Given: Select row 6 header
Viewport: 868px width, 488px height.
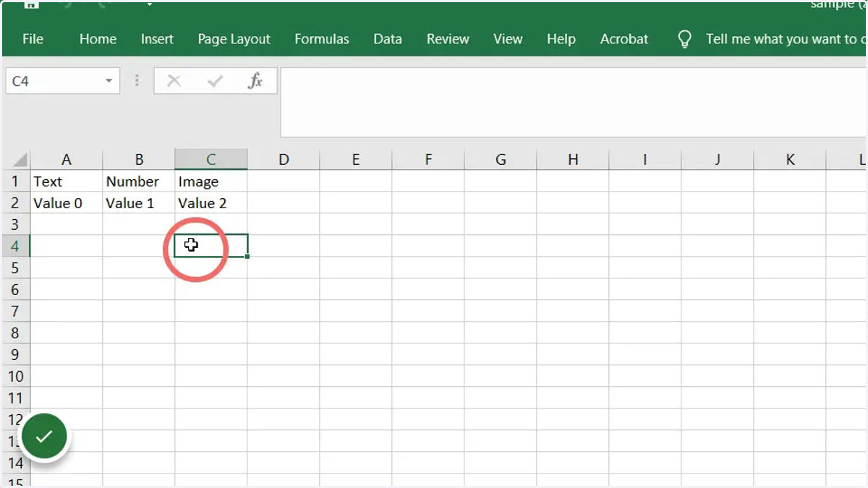Looking at the screenshot, I should click(16, 290).
